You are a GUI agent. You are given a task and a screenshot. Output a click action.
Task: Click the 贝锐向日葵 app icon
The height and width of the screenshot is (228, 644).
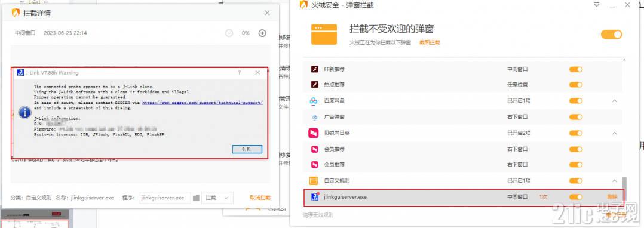click(314, 133)
